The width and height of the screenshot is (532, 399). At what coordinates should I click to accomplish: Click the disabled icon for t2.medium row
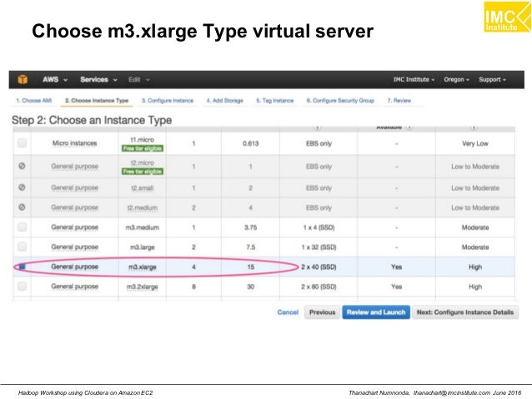pyautogui.click(x=22, y=207)
